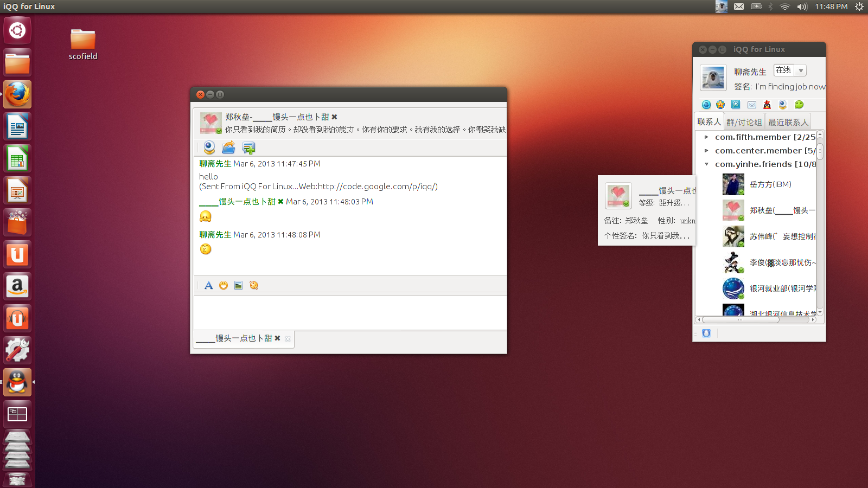The height and width of the screenshot is (488, 868).
Task: Click the blue square icon in iQQ shortcut row
Action: click(x=736, y=105)
